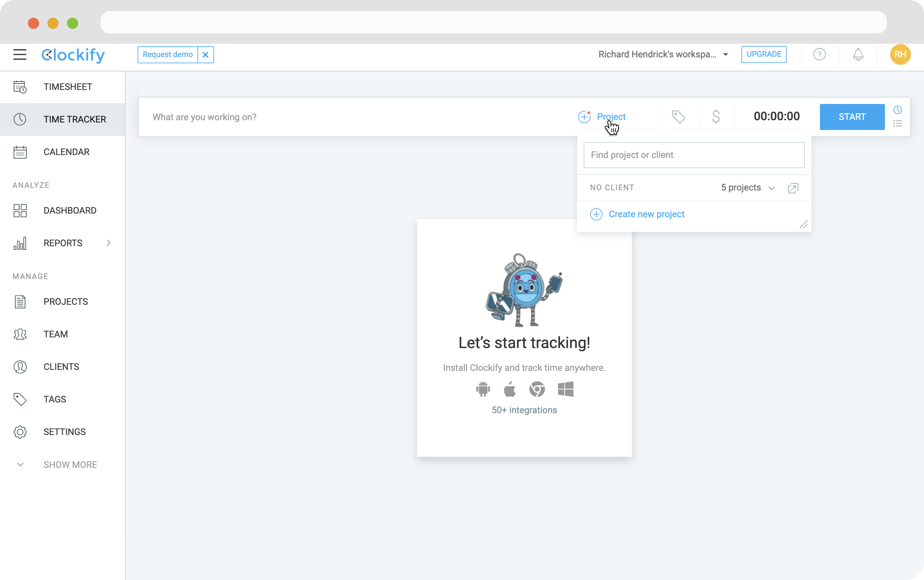Image resolution: width=924 pixels, height=580 pixels.
Task: Select Time Tracker in the sidebar
Action: [63, 119]
